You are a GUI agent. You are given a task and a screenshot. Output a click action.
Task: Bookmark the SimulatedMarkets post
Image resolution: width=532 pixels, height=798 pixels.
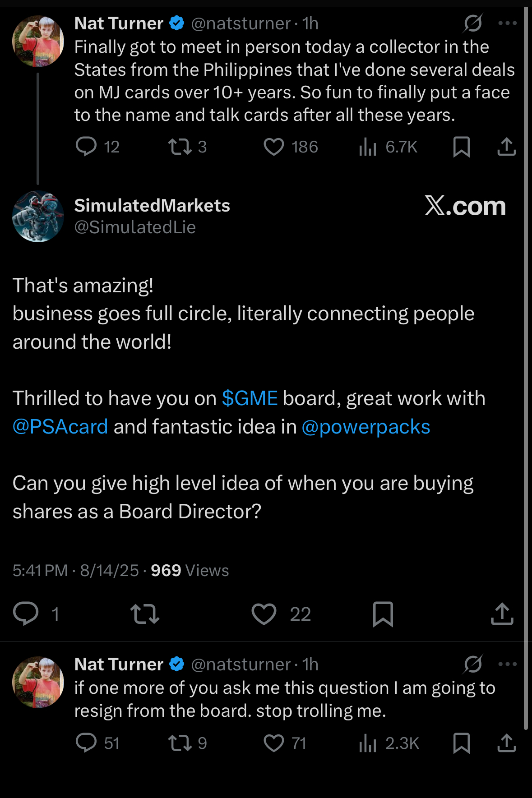(x=383, y=613)
